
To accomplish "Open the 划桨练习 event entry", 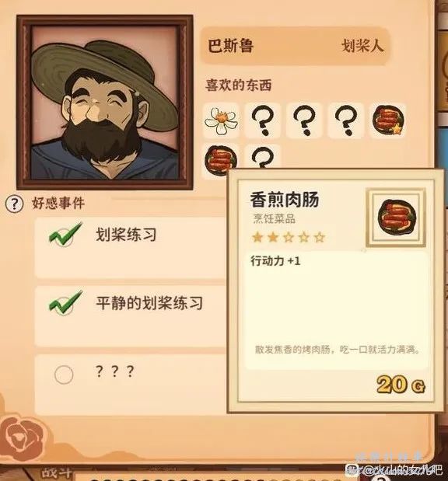I will pyautogui.click(x=131, y=248).
